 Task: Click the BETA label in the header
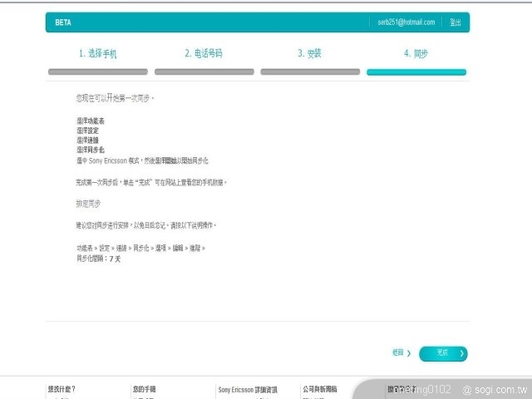click(x=63, y=22)
